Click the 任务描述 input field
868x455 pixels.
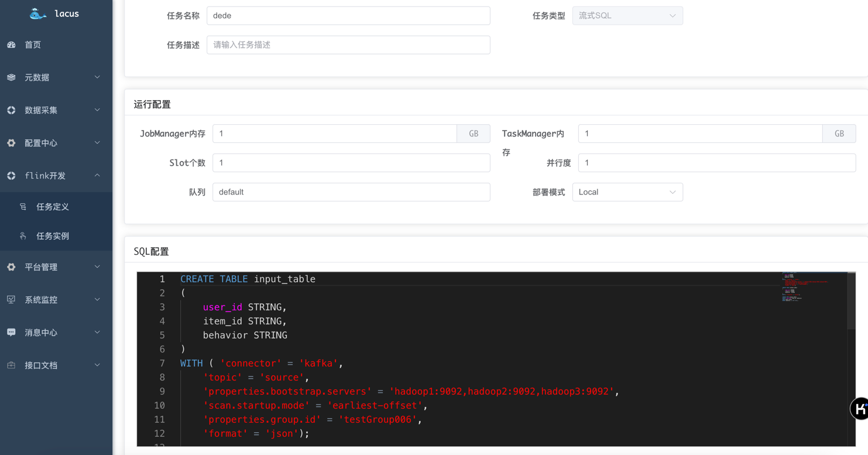[x=348, y=45]
